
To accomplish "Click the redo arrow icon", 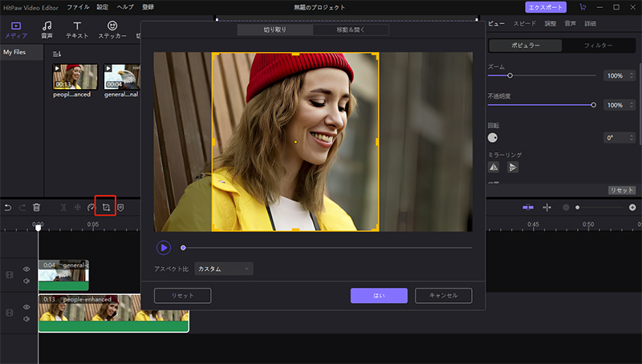I will click(x=22, y=208).
